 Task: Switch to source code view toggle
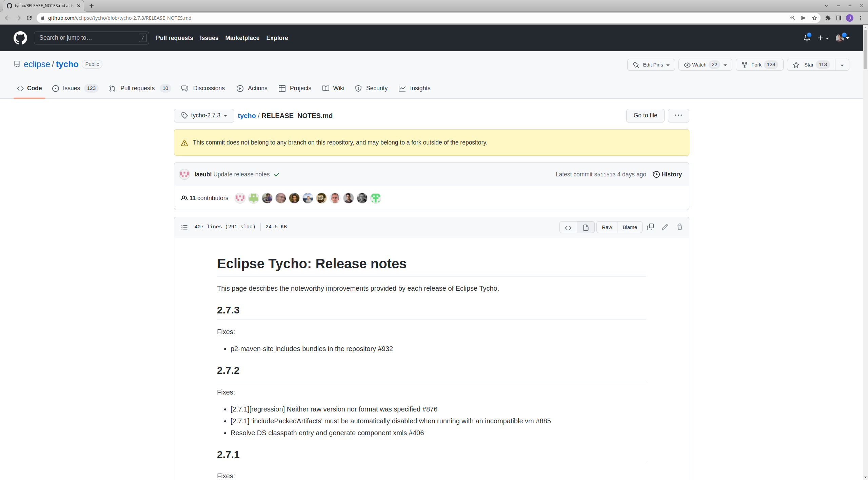click(x=568, y=227)
